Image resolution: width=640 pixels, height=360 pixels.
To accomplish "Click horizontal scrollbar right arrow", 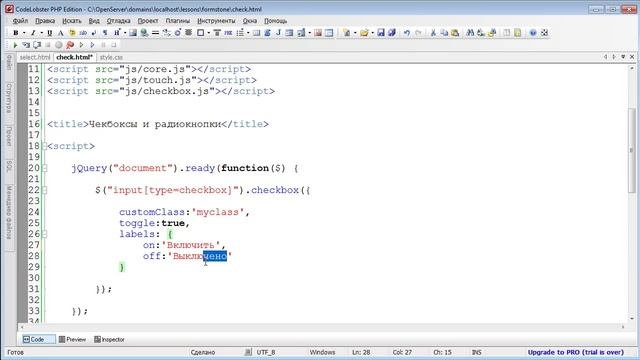I will [x=623, y=327].
